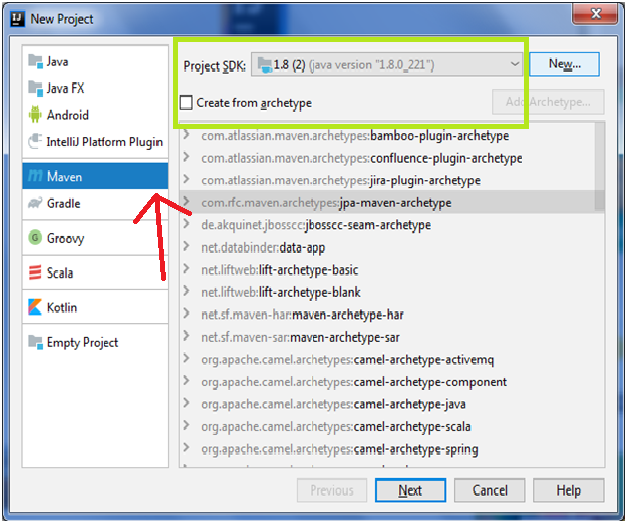
Task: Close the New Project dialog
Action: tap(595, 14)
